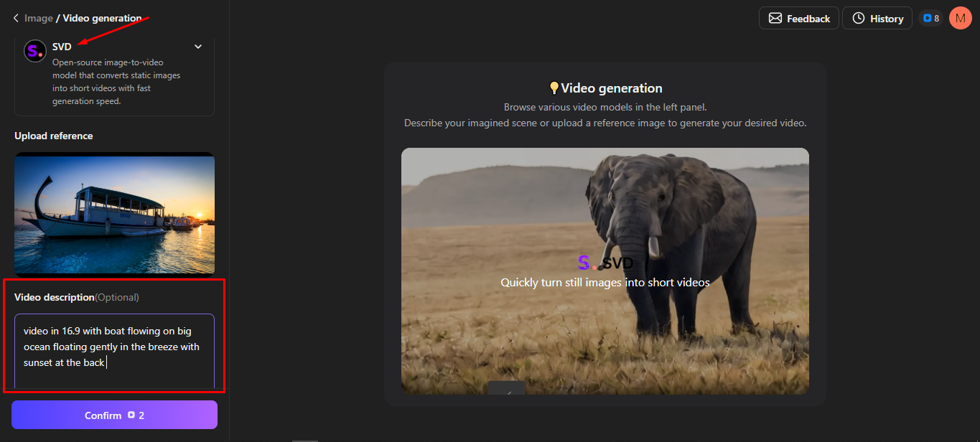
Task: Click the purple SVD model logo
Action: pos(34,50)
